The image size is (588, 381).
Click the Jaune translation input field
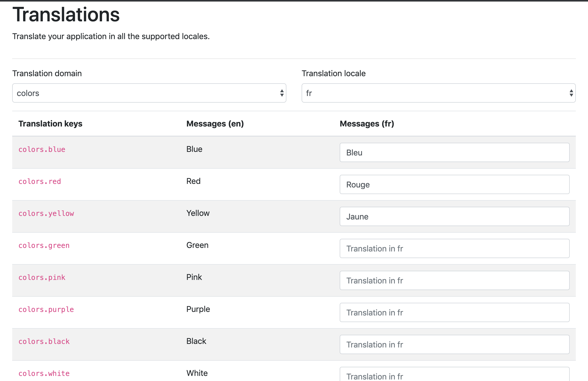[454, 216]
